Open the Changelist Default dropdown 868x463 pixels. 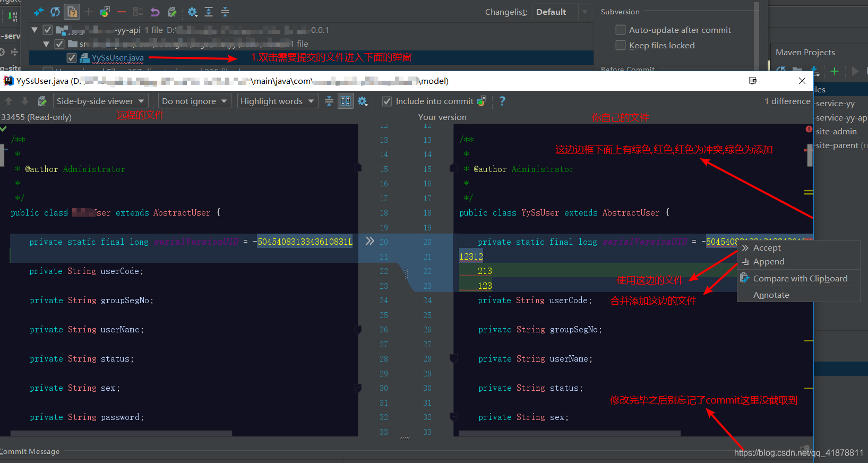[562, 12]
